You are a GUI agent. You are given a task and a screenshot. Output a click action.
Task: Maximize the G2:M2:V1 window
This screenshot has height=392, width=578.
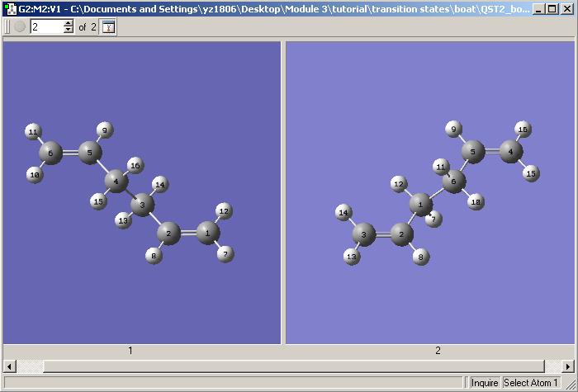tap(552, 9)
